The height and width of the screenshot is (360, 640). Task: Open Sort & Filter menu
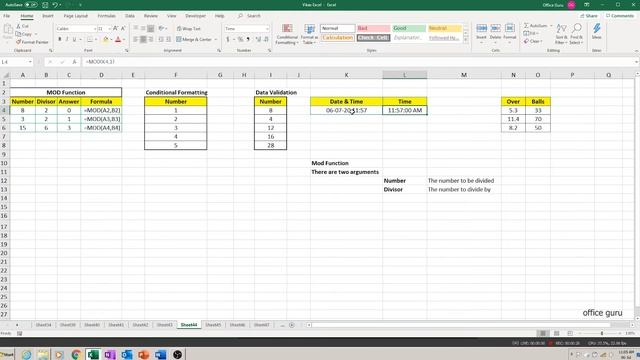click(561, 34)
